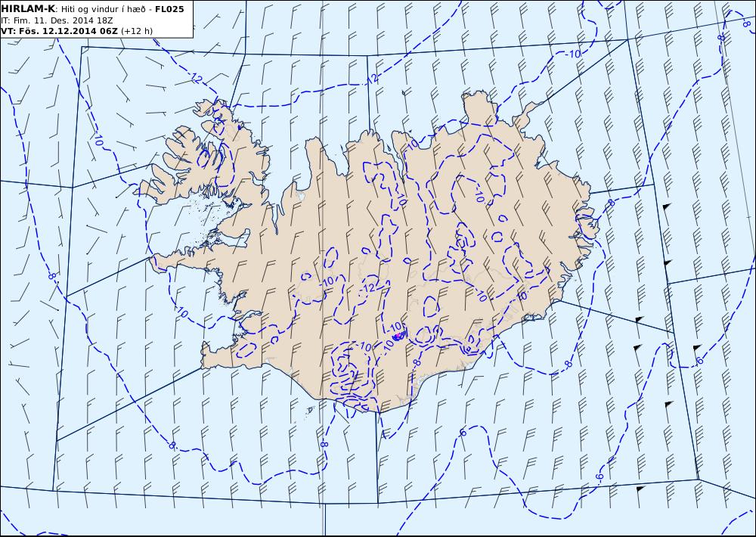Click the FL025 flight level label
Image resolution: width=756 pixels, height=537 pixels.
click(x=169, y=9)
